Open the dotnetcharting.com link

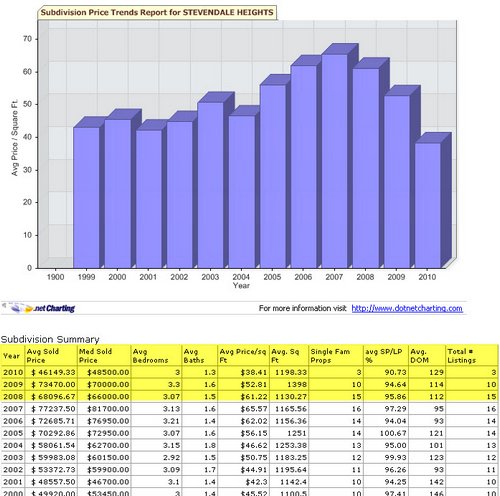pos(407,308)
